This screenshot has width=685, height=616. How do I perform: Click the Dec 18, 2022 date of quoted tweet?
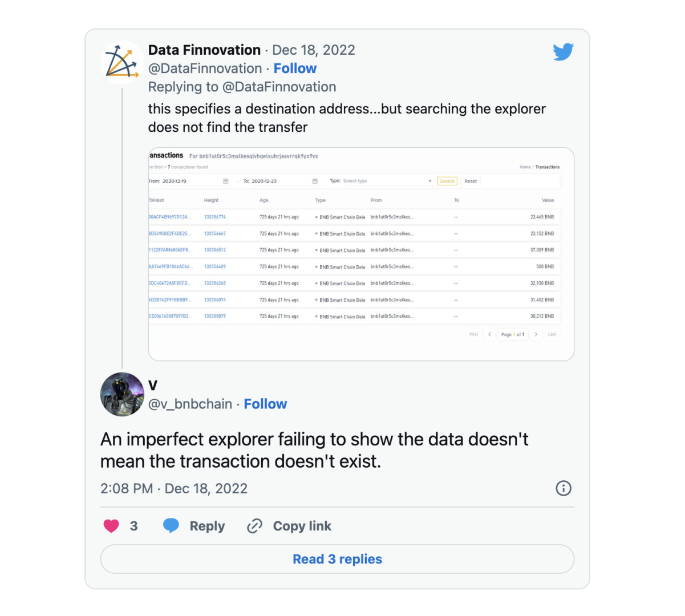[x=314, y=50]
